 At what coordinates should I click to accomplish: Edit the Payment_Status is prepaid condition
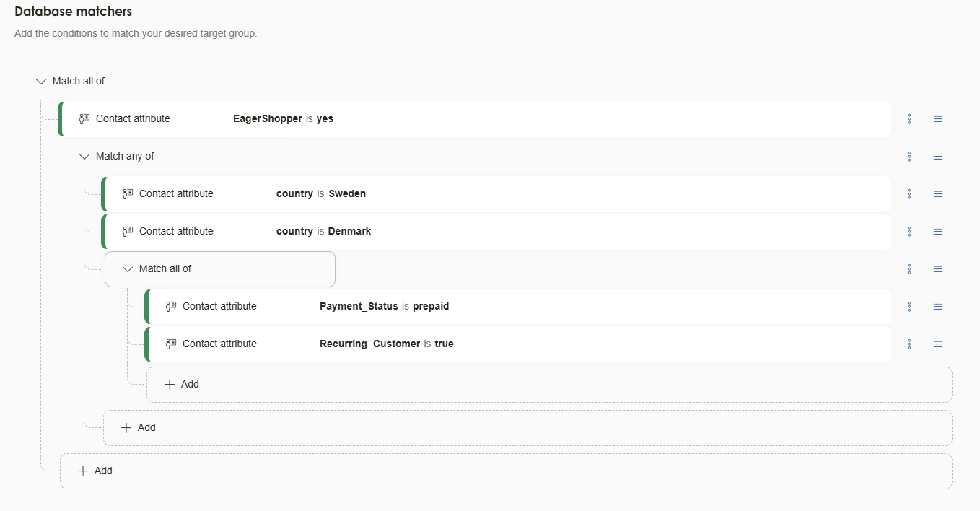click(x=384, y=307)
